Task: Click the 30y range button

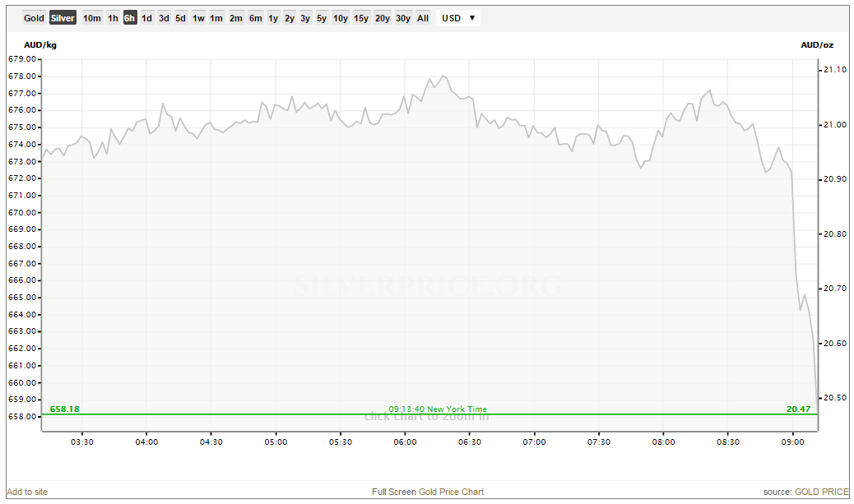Action: click(x=403, y=18)
